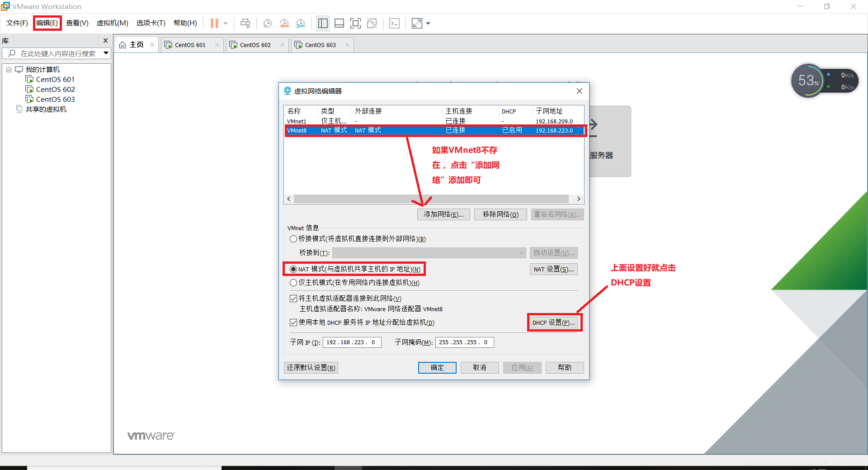Image resolution: width=868 pixels, height=470 pixels.
Task: Close the 库 library panel
Action: click(x=105, y=41)
